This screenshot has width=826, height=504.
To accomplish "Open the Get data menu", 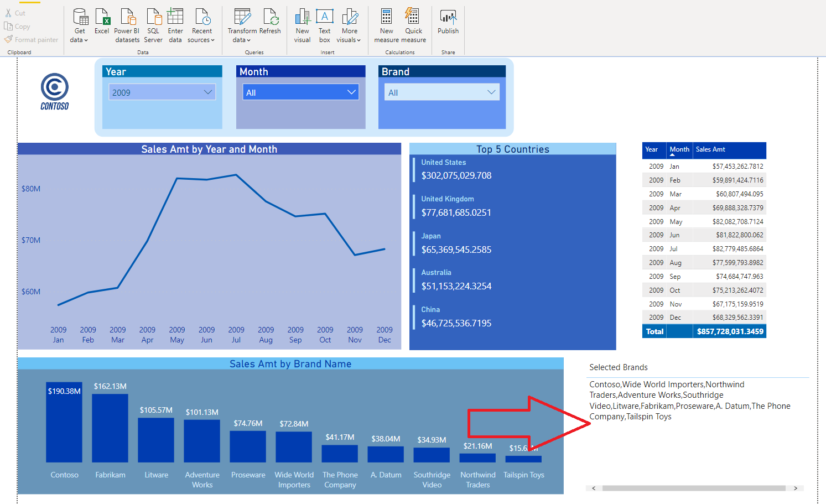I will pyautogui.click(x=79, y=24).
